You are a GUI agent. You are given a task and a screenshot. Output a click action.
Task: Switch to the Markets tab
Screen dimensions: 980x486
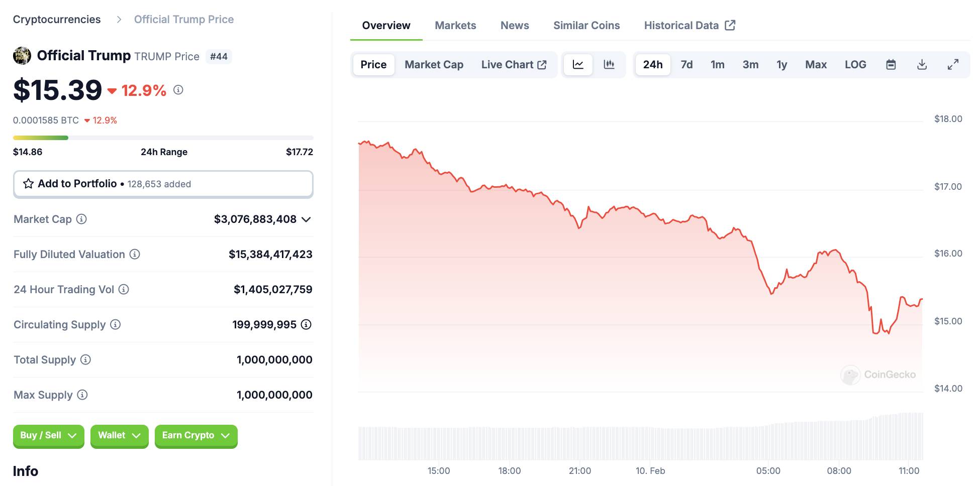[455, 26]
